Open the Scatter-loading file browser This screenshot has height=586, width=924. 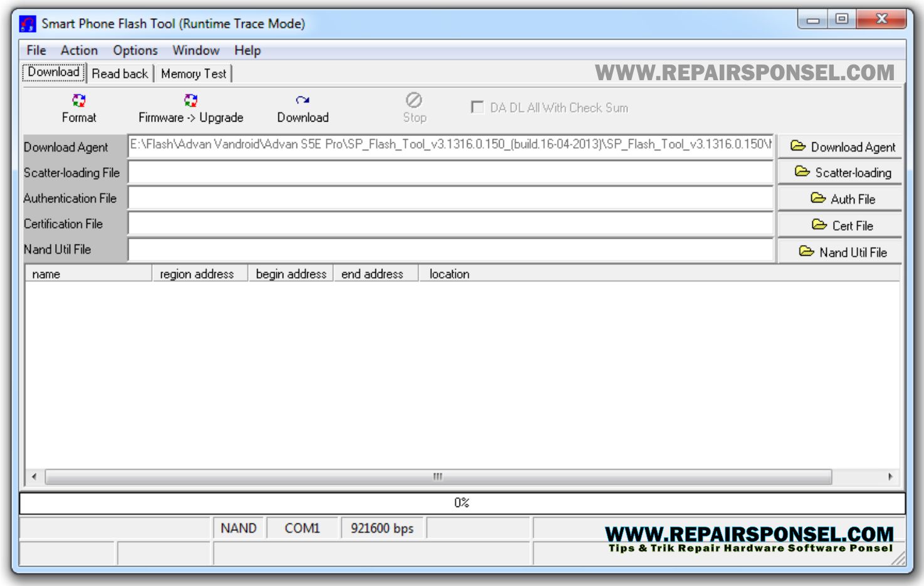coord(841,172)
